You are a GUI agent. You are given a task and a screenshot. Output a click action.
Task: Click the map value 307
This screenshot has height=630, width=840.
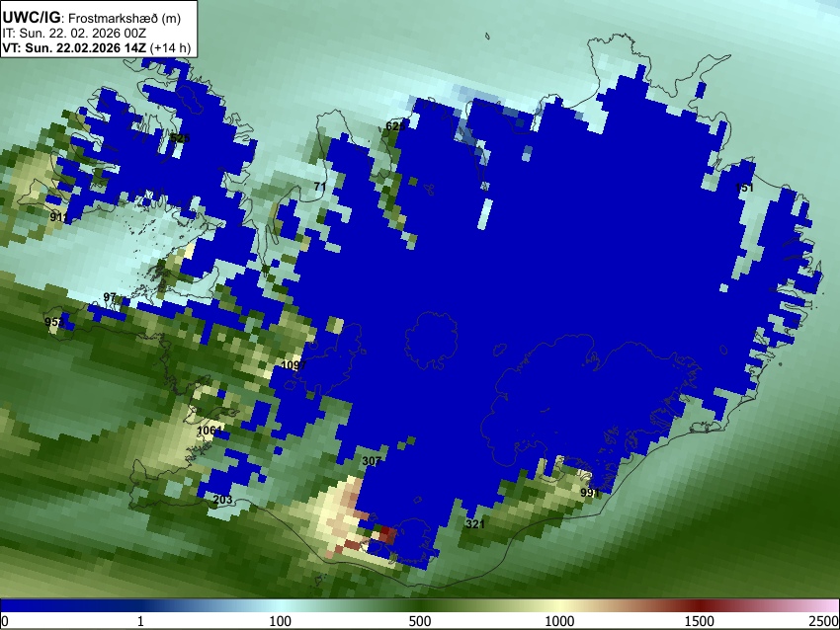(372, 461)
